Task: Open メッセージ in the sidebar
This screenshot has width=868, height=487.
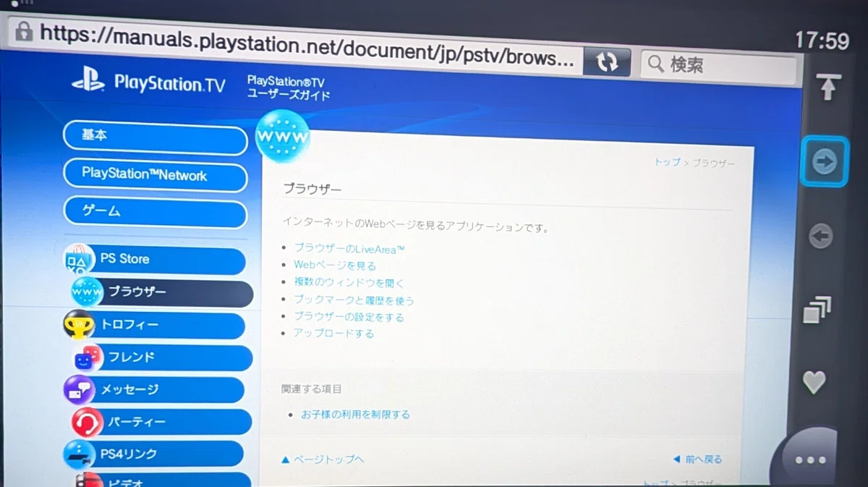Action: coord(154,389)
